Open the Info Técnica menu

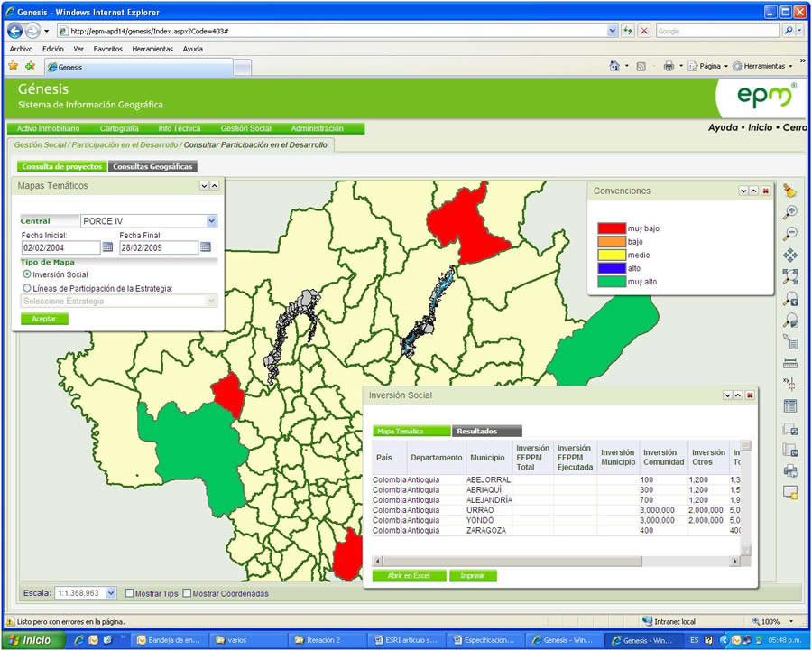(180, 128)
